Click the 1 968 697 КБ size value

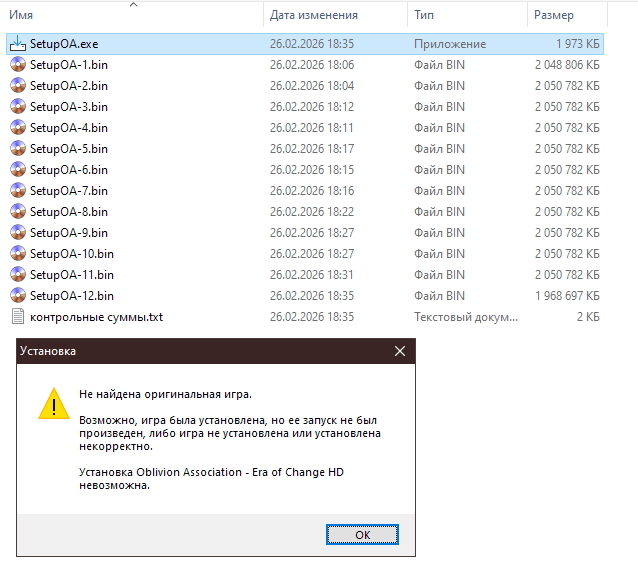[x=567, y=296]
